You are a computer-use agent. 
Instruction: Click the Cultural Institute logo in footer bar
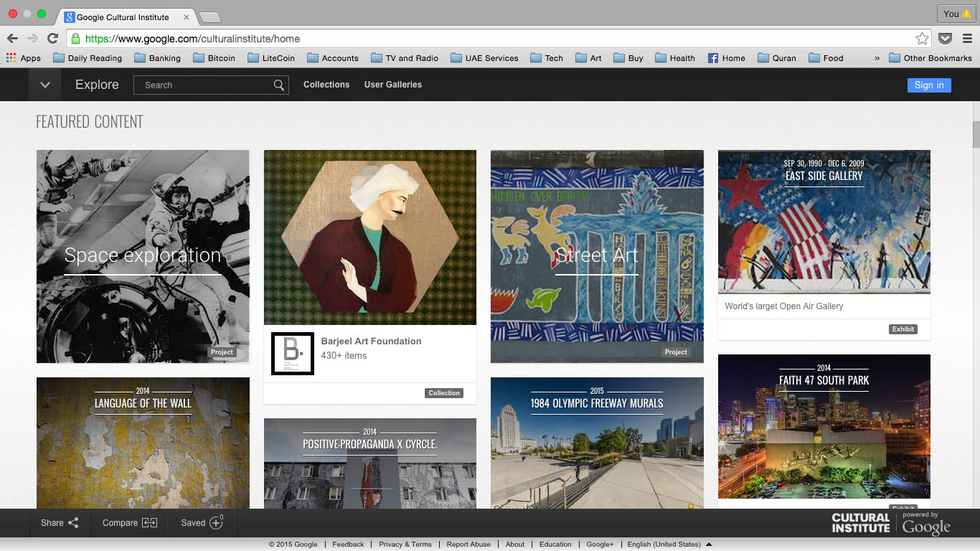click(x=861, y=523)
